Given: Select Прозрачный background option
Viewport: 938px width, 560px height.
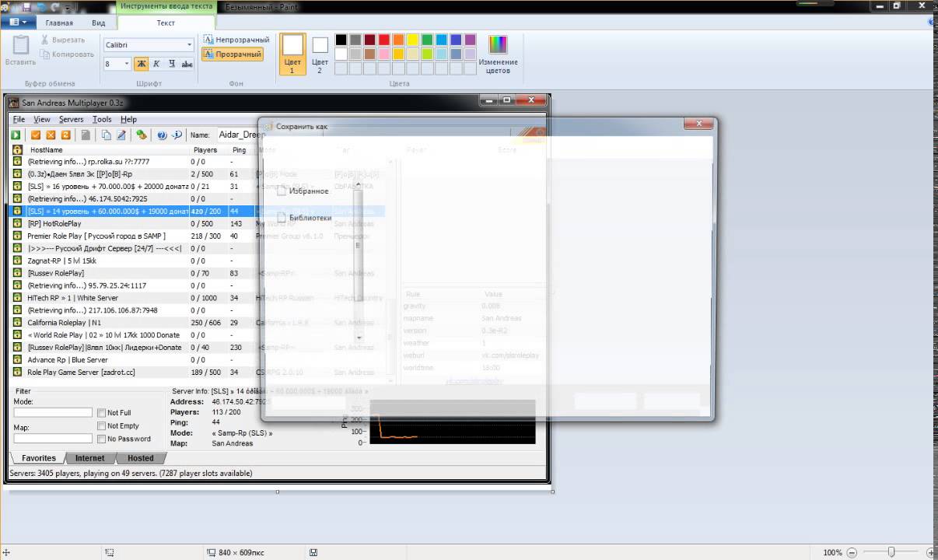Looking at the screenshot, I should (233, 54).
